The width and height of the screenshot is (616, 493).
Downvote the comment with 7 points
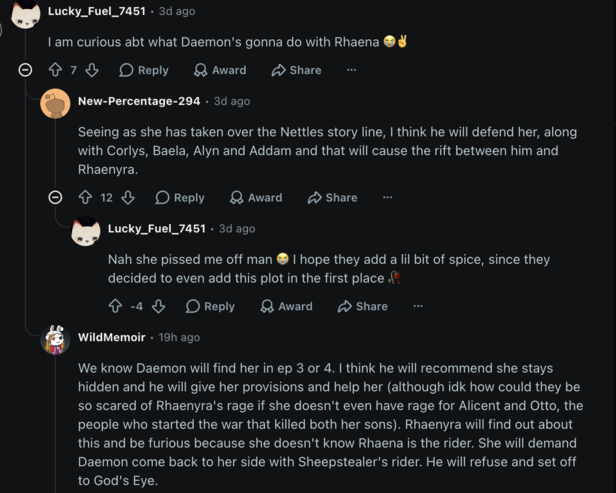tap(92, 70)
